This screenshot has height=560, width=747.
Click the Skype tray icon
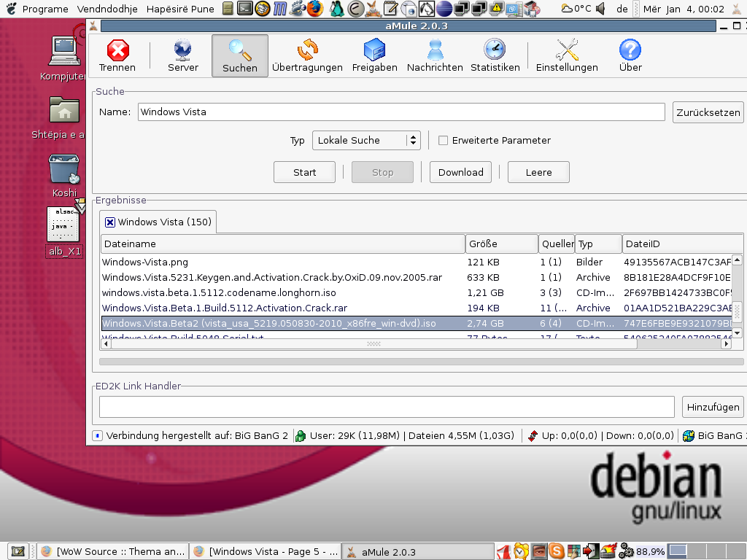[x=556, y=551]
